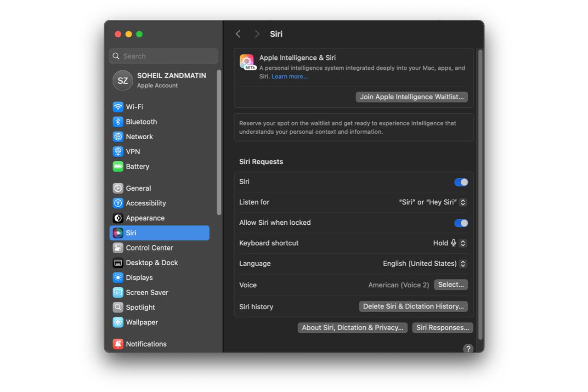Select Wallpaper in the sidebar
Viewport: 588px width, 392px height.
tap(159, 322)
